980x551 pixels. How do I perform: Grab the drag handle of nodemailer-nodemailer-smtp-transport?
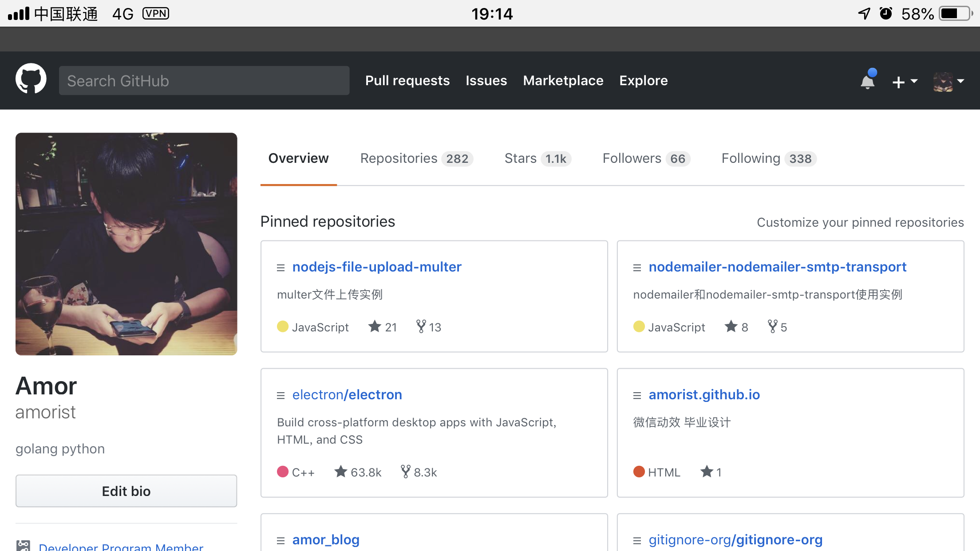click(x=637, y=268)
